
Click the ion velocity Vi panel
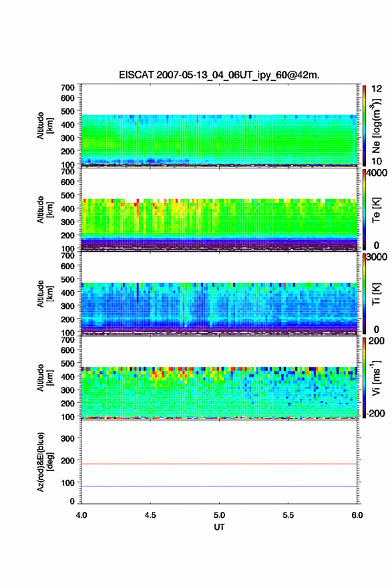[219, 378]
